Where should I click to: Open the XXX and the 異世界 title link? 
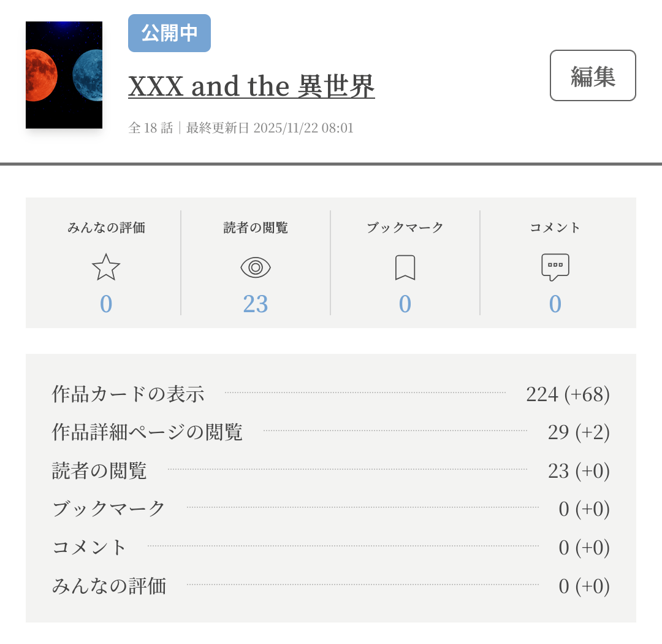(x=251, y=86)
